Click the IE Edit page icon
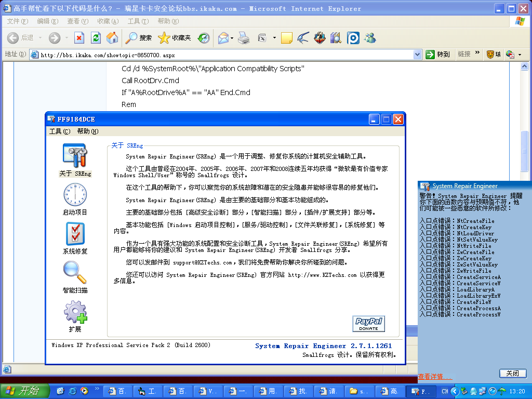This screenshot has width=532, height=399. coord(262,37)
